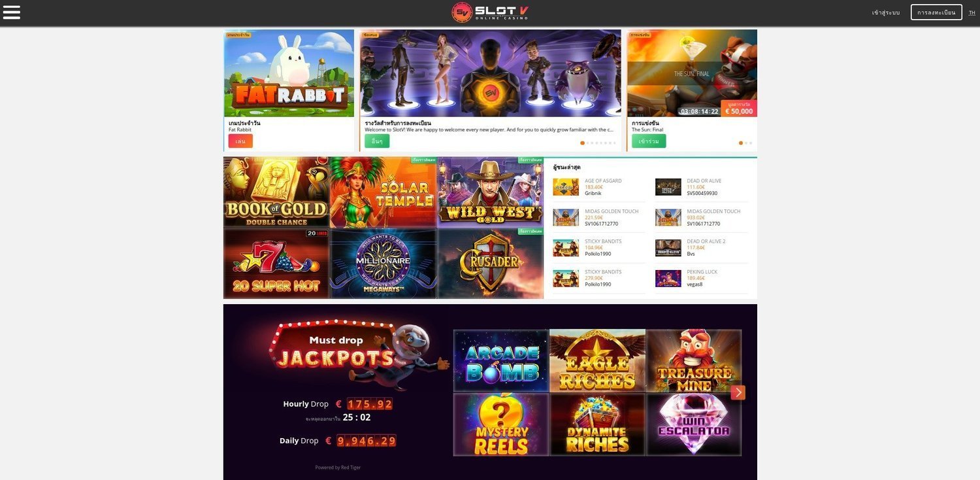Click the green join button for The Sun: Final

(649, 141)
